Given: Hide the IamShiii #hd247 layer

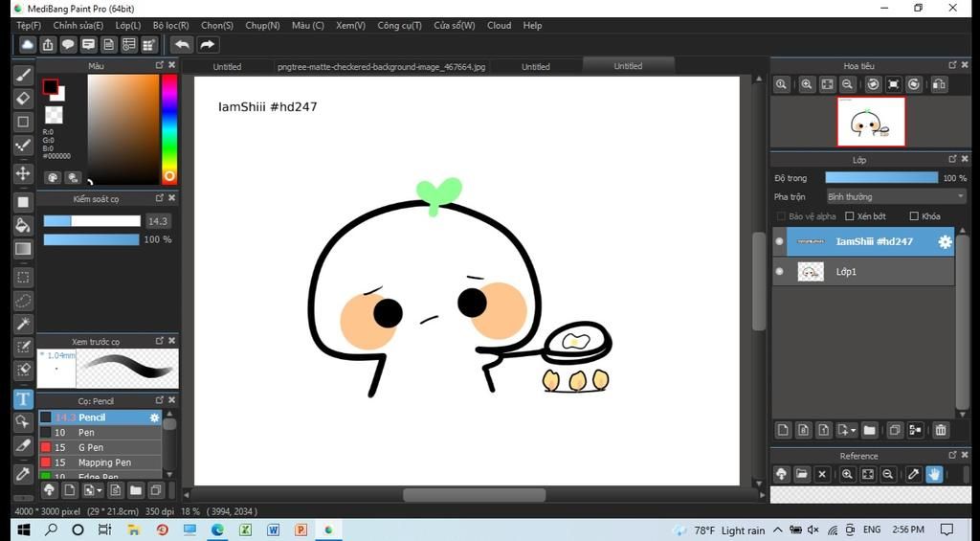Looking at the screenshot, I should point(779,241).
